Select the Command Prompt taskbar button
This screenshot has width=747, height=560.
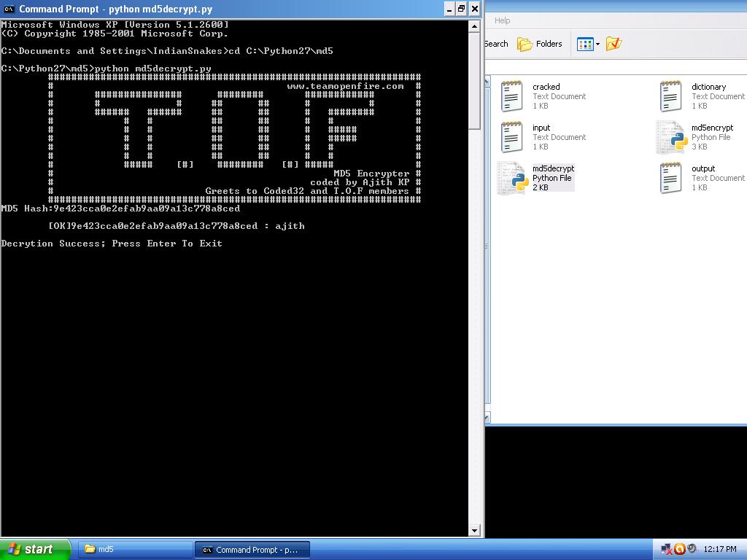[252, 549]
